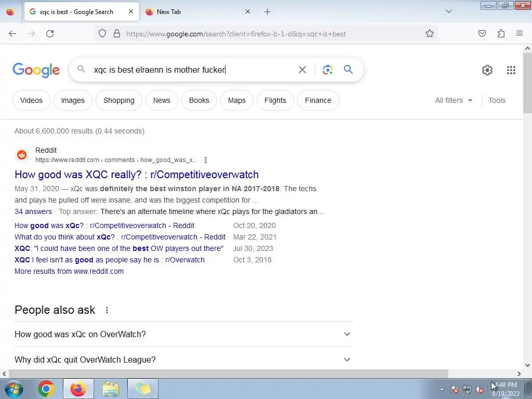This screenshot has width=532, height=399.
Task: Launch Chrome from the taskbar
Action: coord(46,389)
